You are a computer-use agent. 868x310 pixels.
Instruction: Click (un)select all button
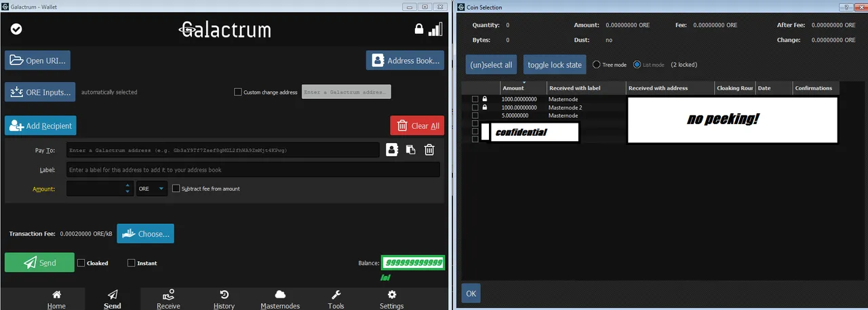point(492,64)
